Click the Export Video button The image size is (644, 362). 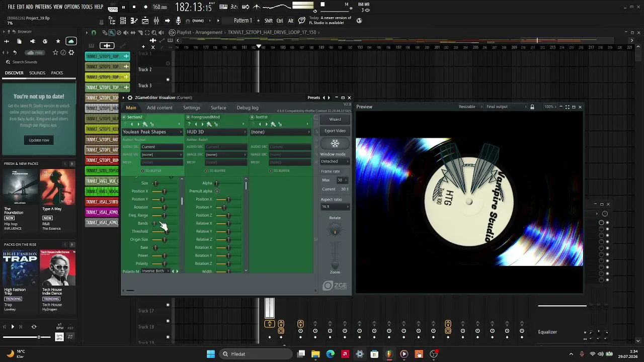(335, 131)
